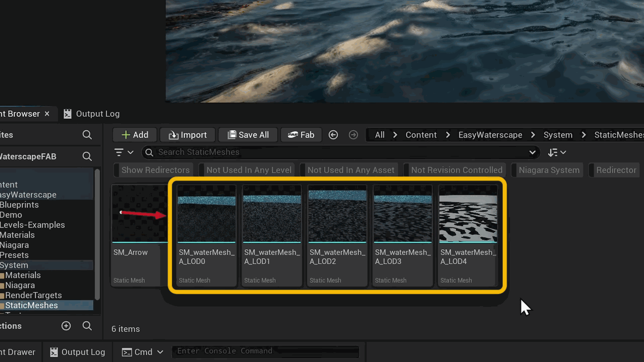The image size is (644, 362).
Task: Click the System breadcrumb
Action: pyautogui.click(x=558, y=135)
